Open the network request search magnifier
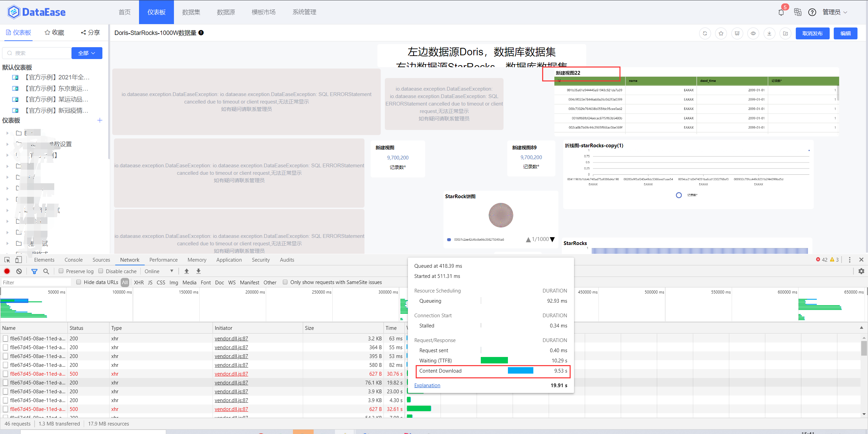 pyautogui.click(x=46, y=271)
